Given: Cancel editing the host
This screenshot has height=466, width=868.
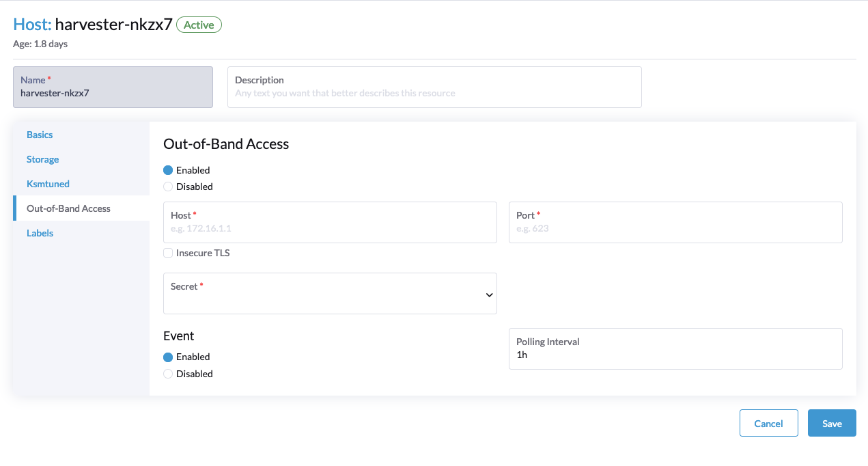Looking at the screenshot, I should pyautogui.click(x=768, y=423).
